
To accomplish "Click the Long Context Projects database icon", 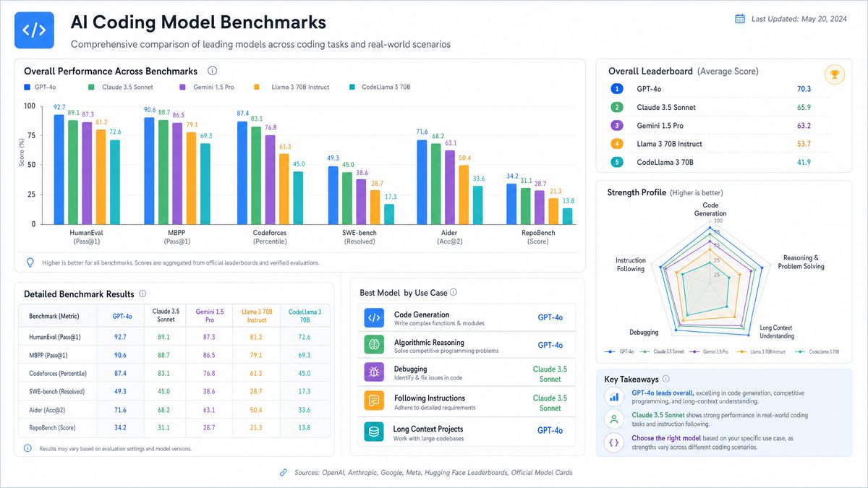I will [x=374, y=432].
